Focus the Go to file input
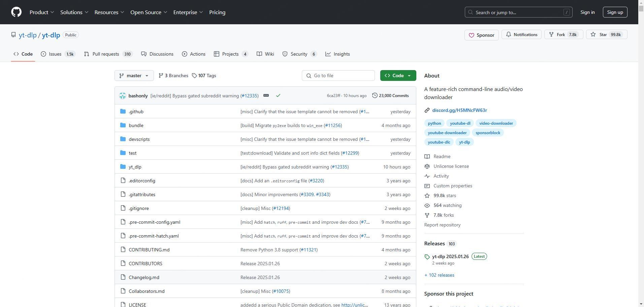Viewport: 644px width, 307px height. point(338,75)
